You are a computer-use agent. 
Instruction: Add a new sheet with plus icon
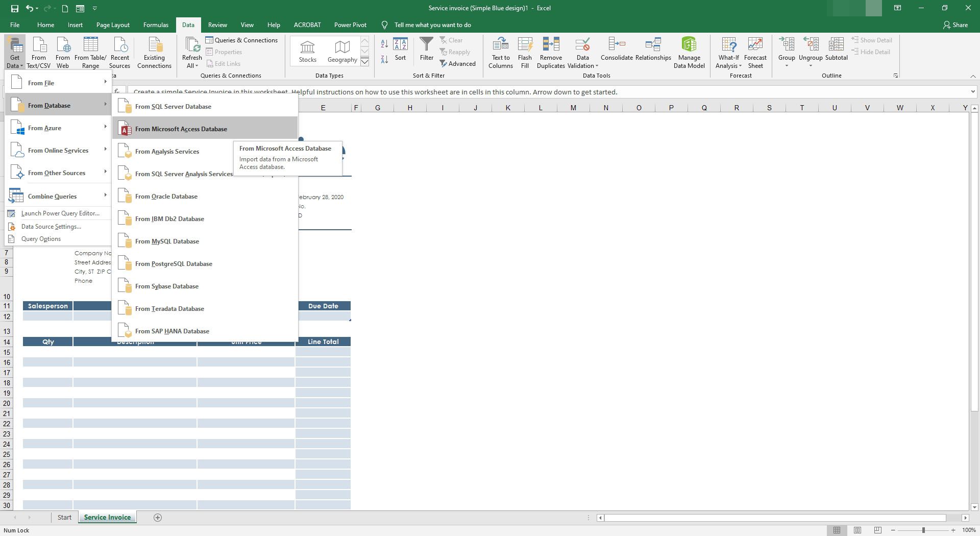[158, 518]
